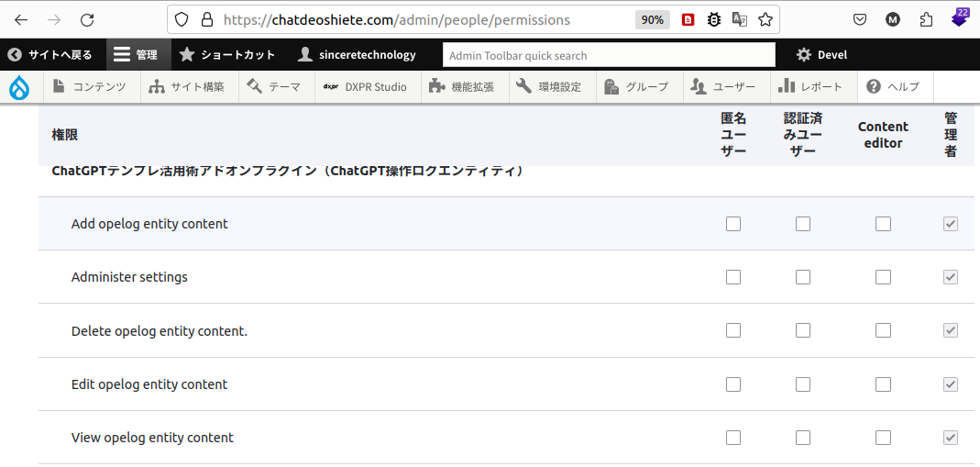Viewport: 980px width, 467px height.
Task: Click the 90% zoom level badge
Action: (x=652, y=20)
